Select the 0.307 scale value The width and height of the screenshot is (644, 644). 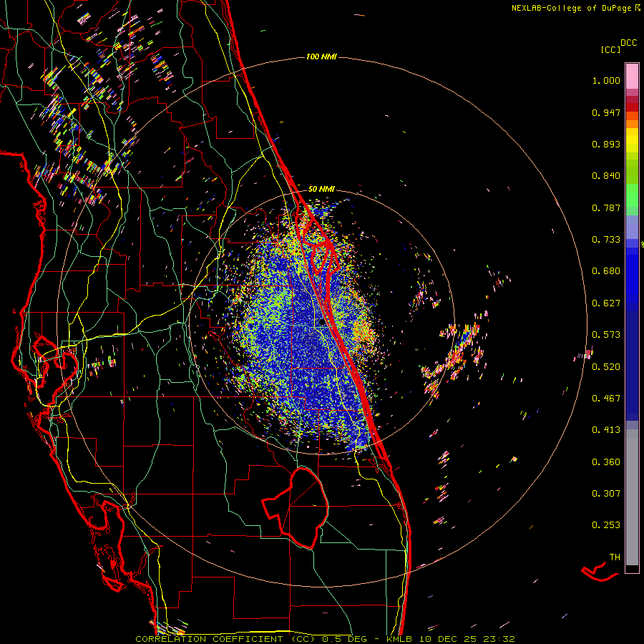606,494
